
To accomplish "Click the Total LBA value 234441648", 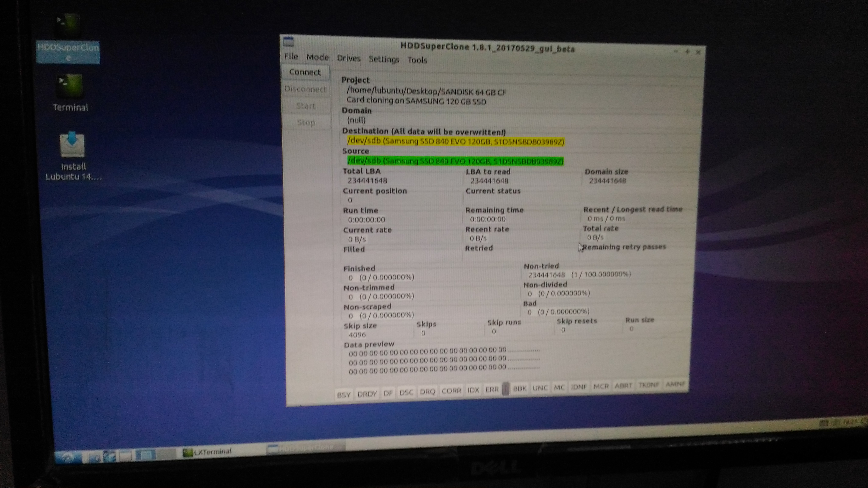I will (367, 181).
